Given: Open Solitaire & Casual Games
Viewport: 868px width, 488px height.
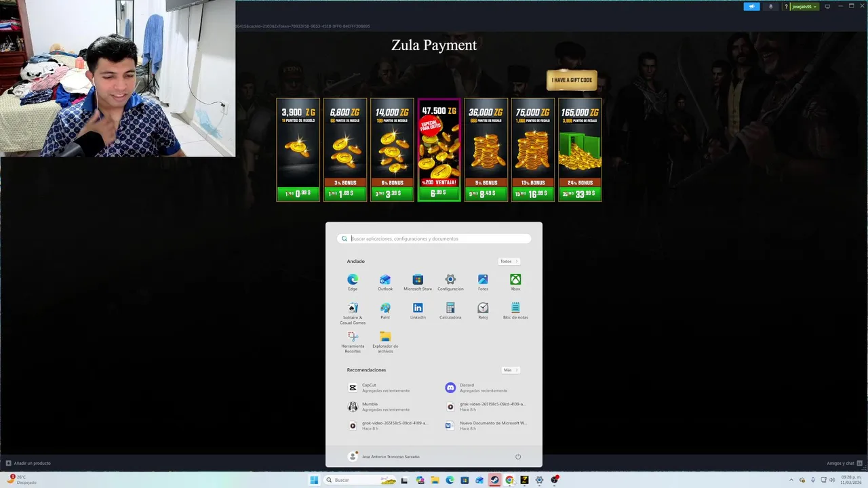Looking at the screenshot, I should 353,313.
